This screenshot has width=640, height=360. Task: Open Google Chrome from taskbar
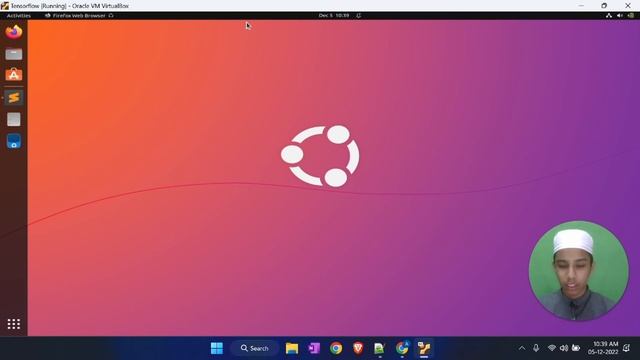(x=336, y=348)
